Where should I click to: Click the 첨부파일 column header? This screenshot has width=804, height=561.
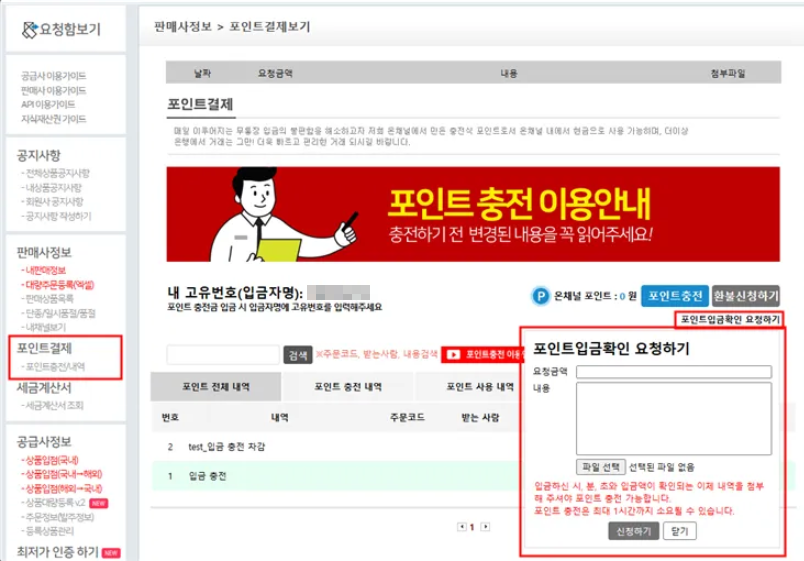point(728,73)
